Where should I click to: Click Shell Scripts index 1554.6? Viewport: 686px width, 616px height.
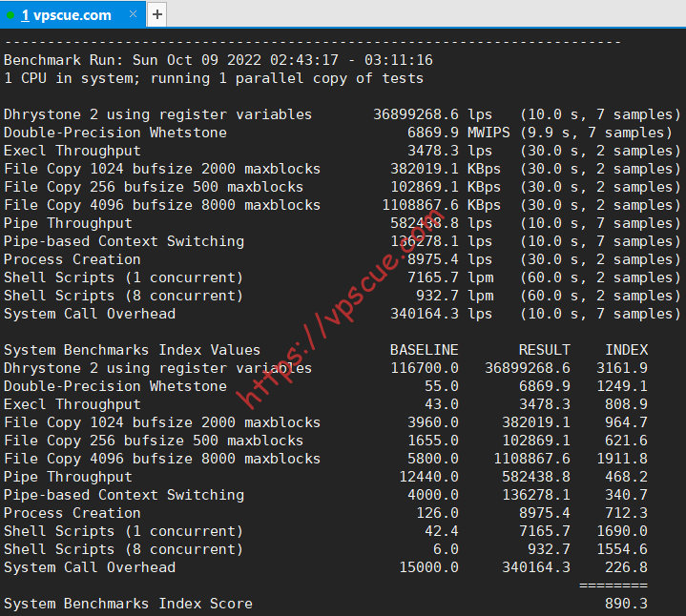pos(622,549)
